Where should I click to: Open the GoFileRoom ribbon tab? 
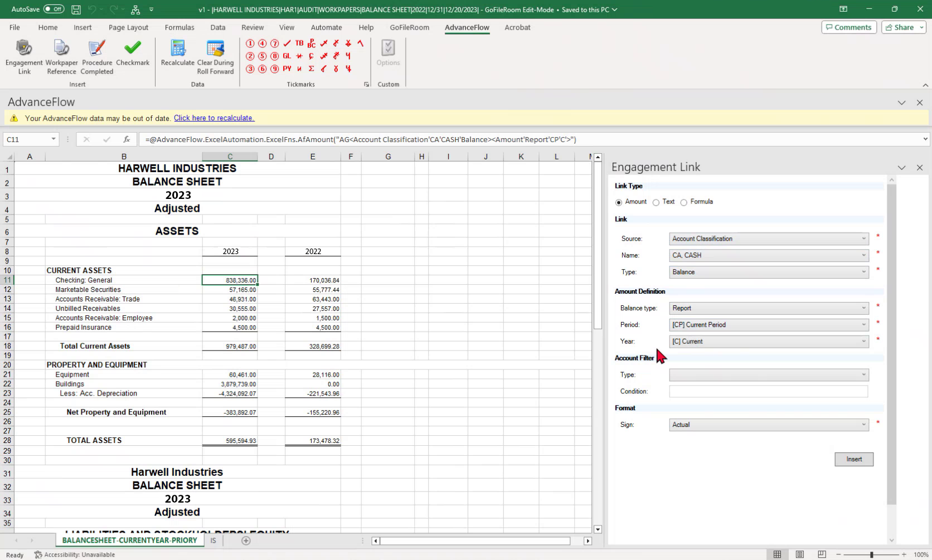click(409, 27)
